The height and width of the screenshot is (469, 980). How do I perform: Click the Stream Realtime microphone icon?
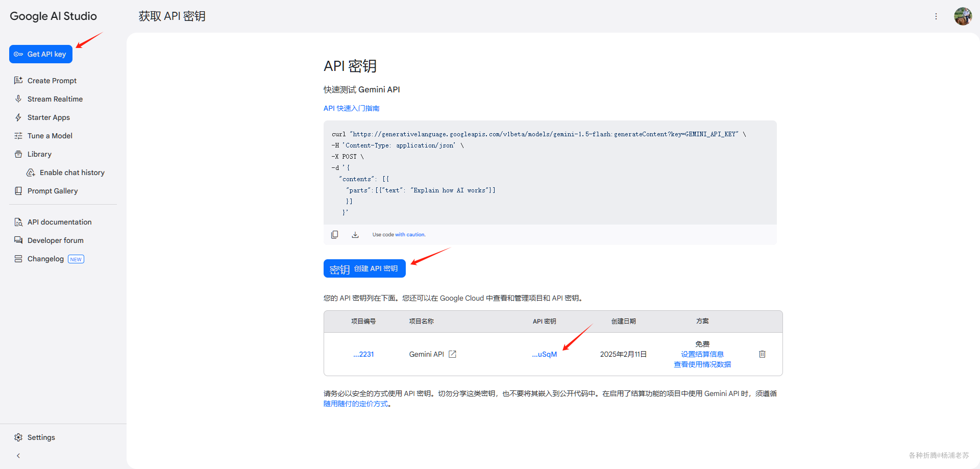pos(18,99)
